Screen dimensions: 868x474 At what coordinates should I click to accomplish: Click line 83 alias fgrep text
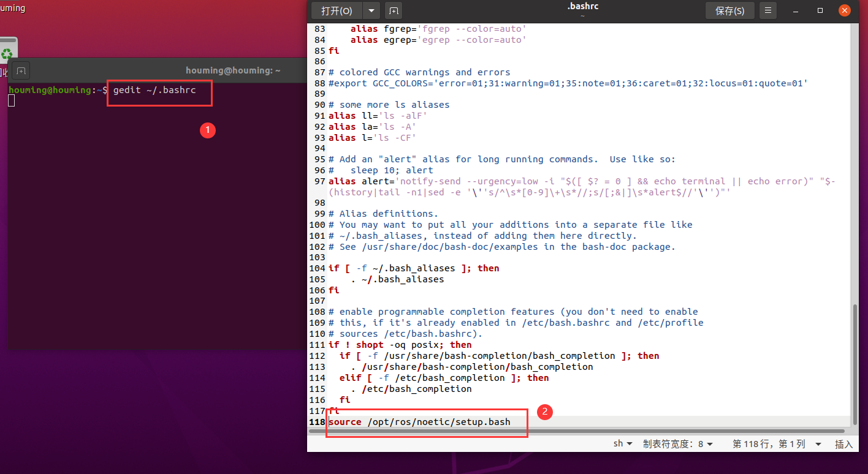438,29
